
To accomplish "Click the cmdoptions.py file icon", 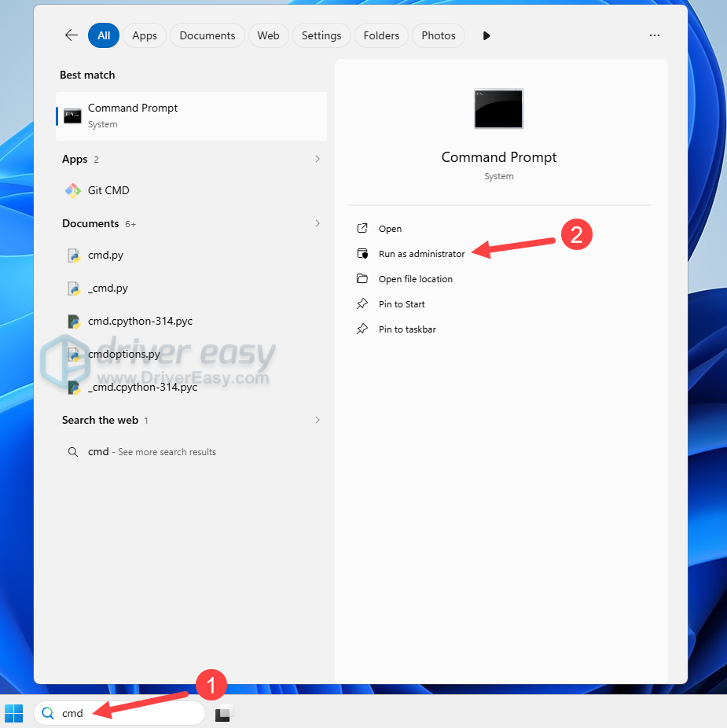I will pyautogui.click(x=73, y=355).
